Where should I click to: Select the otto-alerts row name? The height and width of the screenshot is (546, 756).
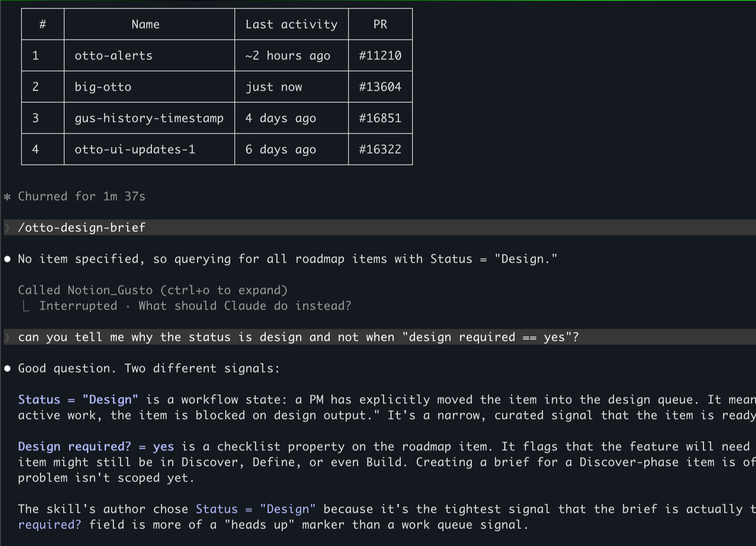[x=113, y=56]
